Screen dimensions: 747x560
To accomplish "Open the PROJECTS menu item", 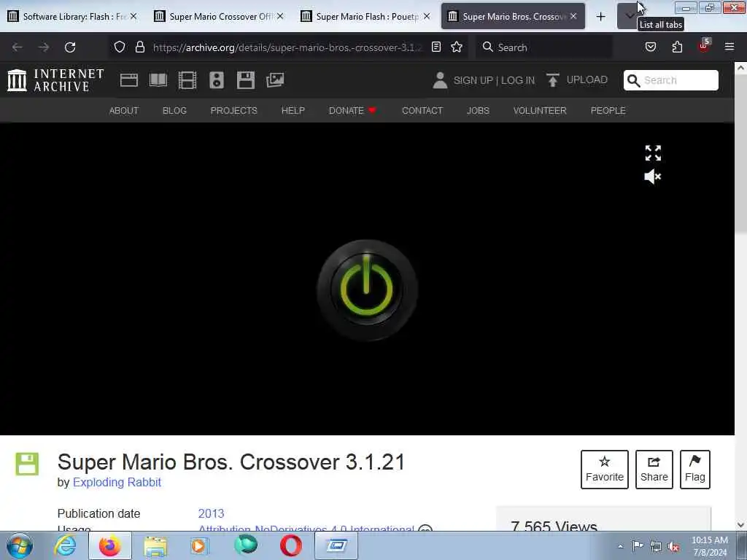I will (234, 111).
